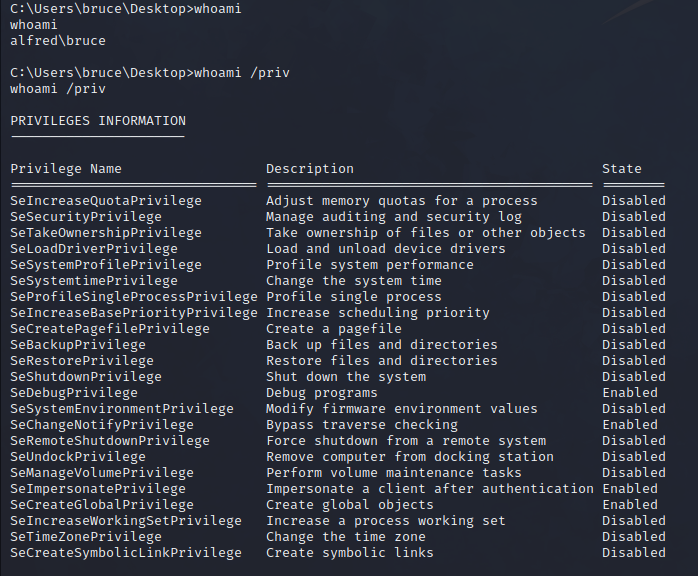
Task: Click the SeTakeOwnershipPrivilege row name
Action: [x=106, y=233]
